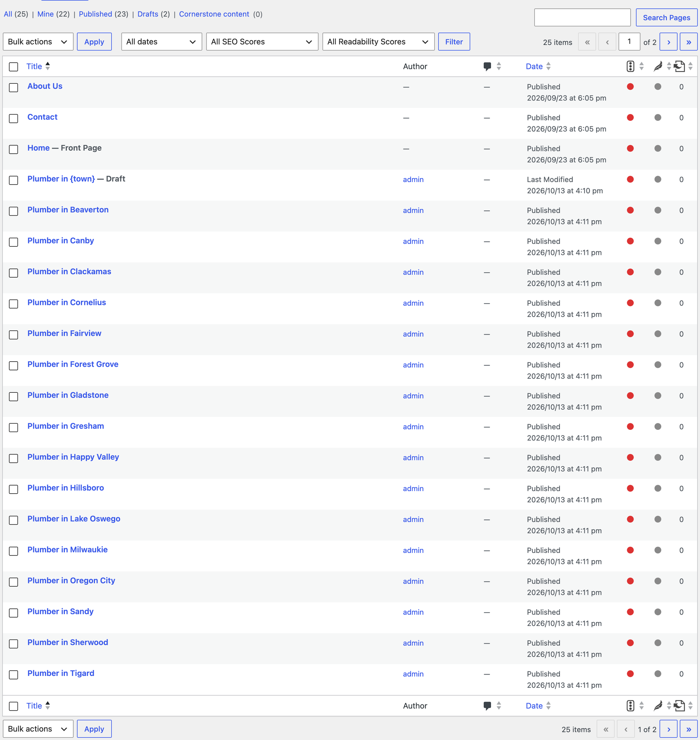Image resolution: width=700 pixels, height=740 pixels.
Task: Expand the All Readability Scores dropdown
Action: (x=378, y=42)
